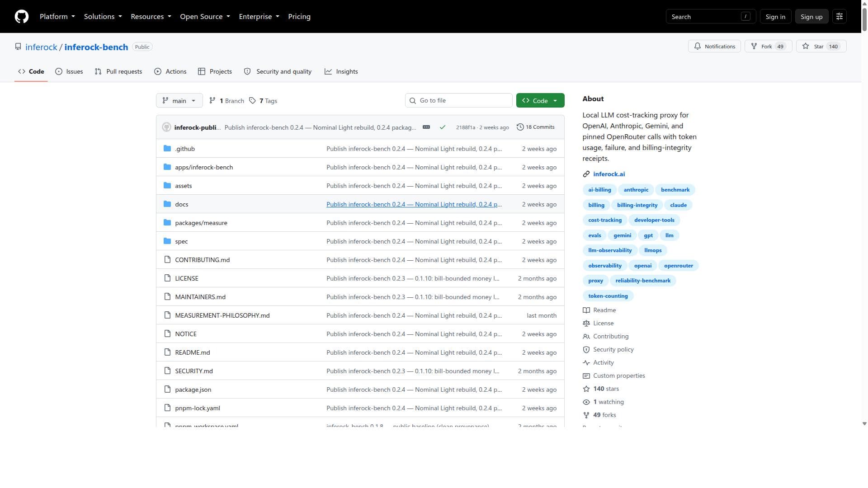Open the inferock-bench repository link
This screenshot has width=868, height=488.
coord(96,47)
